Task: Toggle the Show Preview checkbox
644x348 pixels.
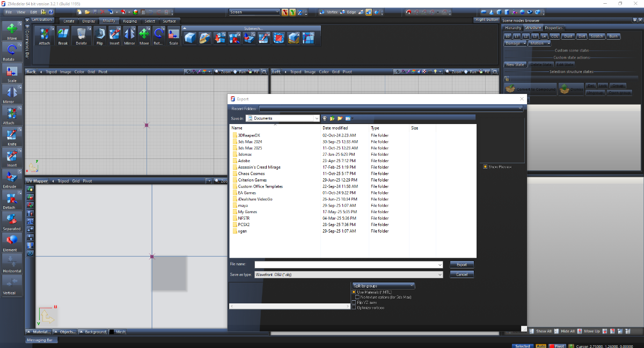Action: [485, 166]
